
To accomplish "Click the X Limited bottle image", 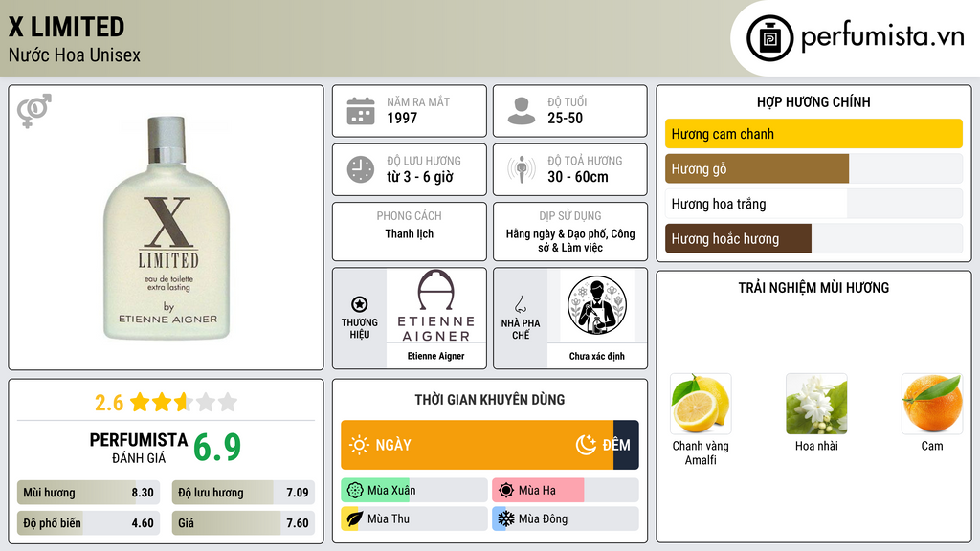I will coord(167,228).
